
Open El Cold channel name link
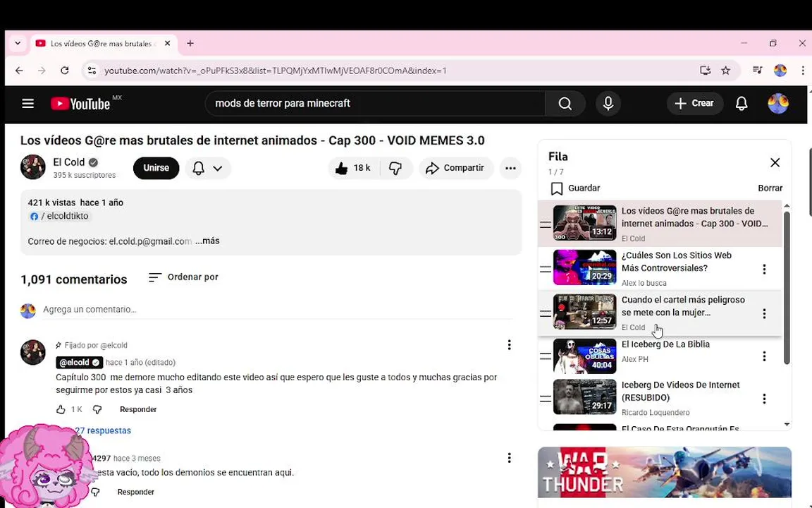(68, 162)
